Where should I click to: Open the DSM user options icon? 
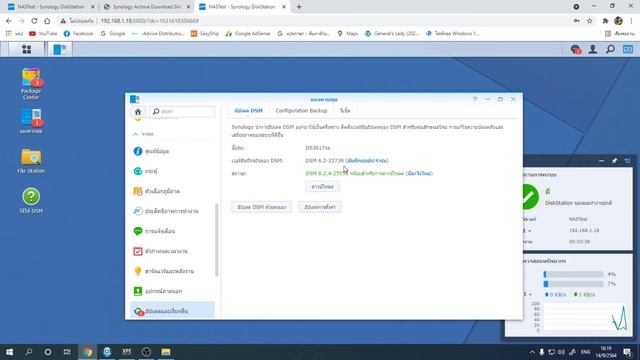pyautogui.click(x=593, y=49)
